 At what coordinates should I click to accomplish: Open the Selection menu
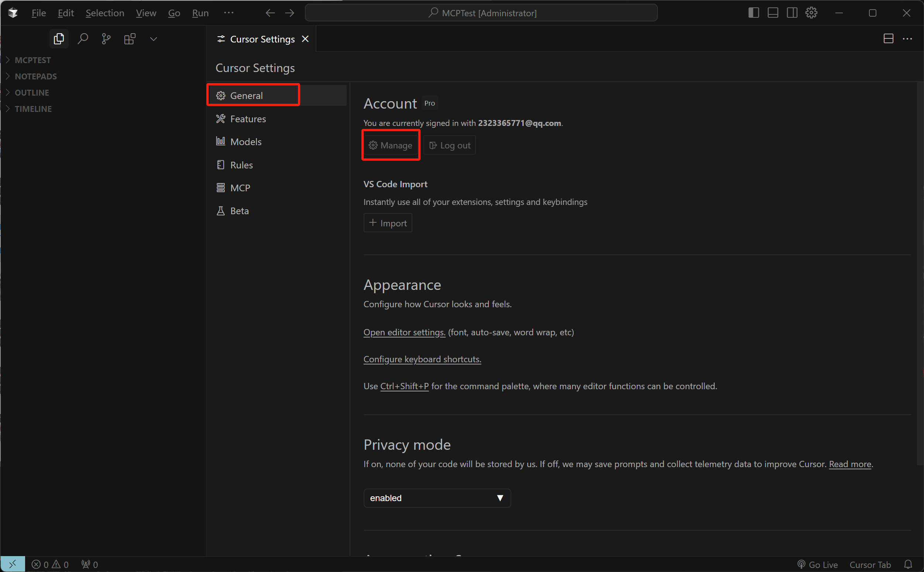105,13
